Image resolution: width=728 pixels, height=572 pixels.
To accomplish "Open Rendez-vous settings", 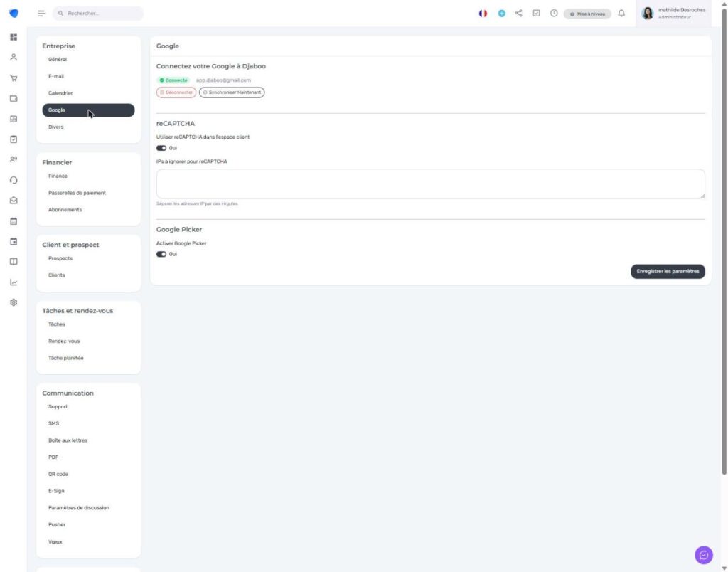I will pos(64,341).
